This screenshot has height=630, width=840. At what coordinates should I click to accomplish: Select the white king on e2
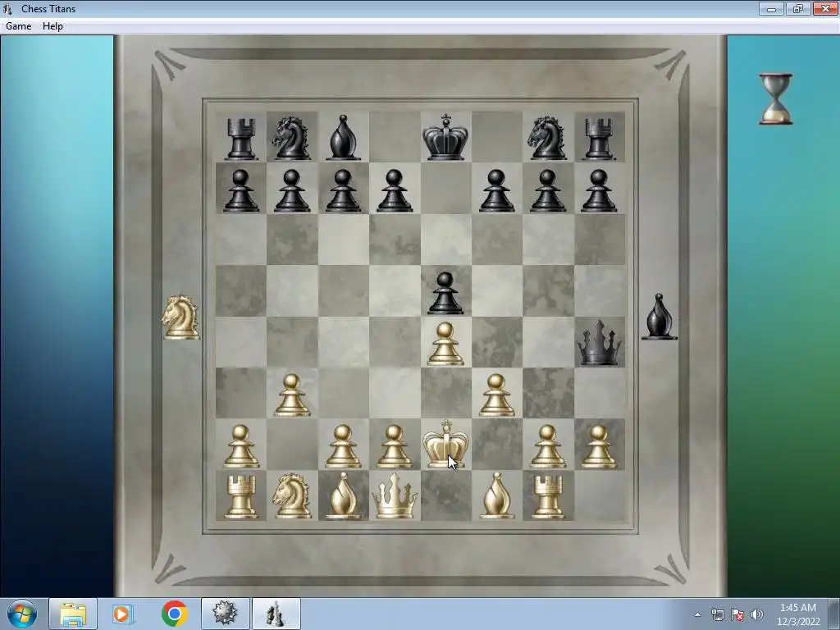tap(445, 444)
